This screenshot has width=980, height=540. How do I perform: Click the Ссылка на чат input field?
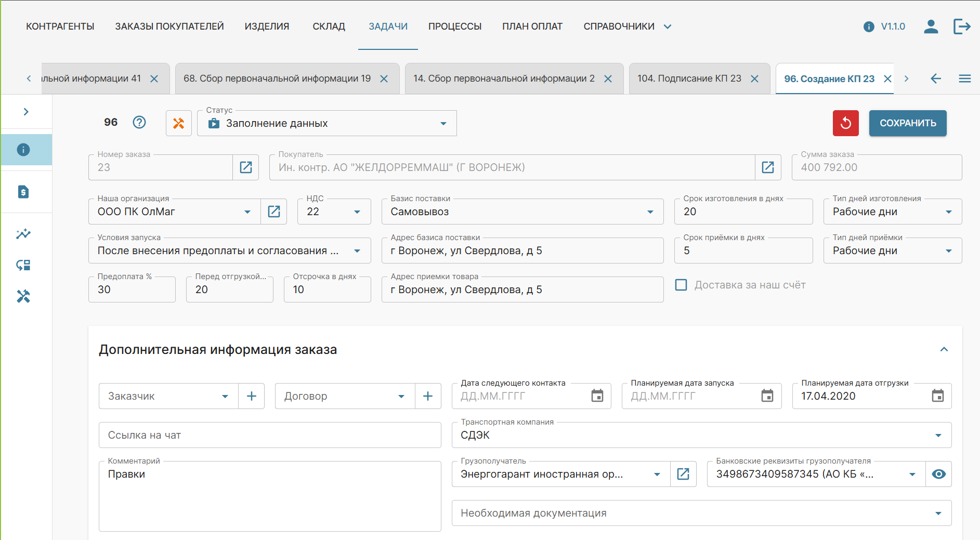click(x=269, y=435)
